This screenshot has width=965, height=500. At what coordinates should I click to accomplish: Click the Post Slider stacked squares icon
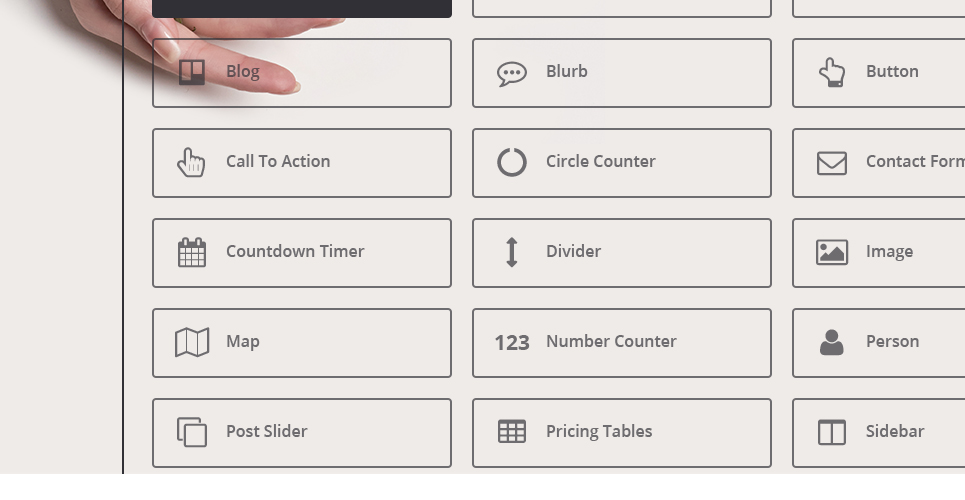tap(192, 432)
